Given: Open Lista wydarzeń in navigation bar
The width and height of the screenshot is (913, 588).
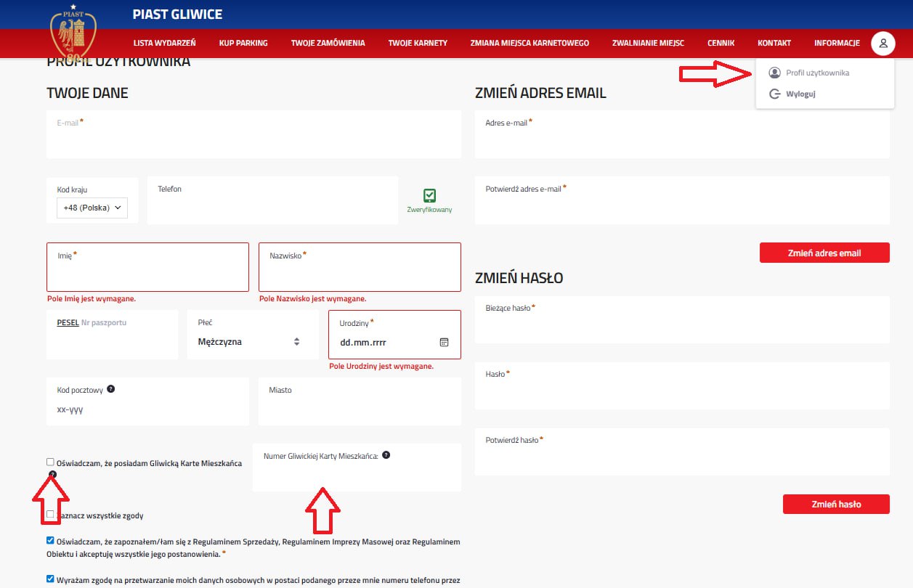Looking at the screenshot, I should coord(164,43).
